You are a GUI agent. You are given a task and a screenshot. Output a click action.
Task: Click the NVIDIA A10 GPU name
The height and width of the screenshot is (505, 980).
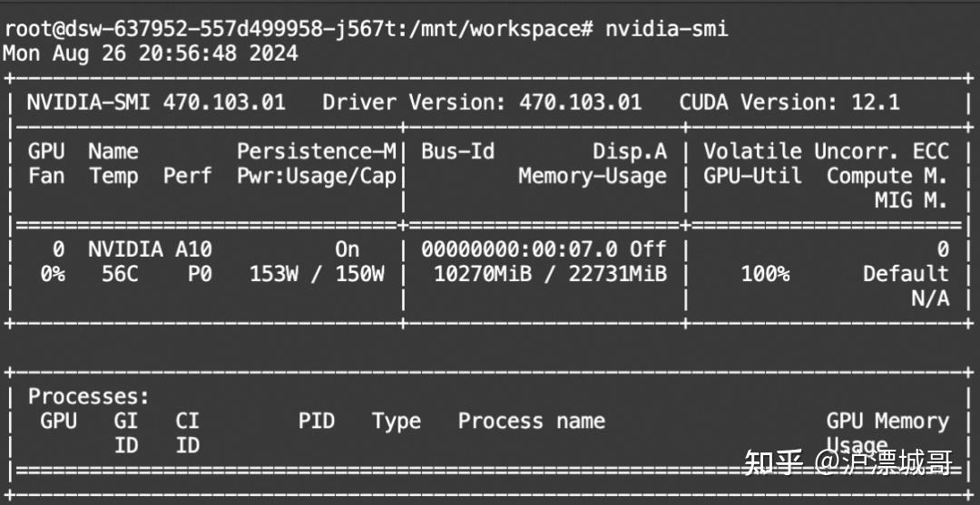click(x=150, y=249)
